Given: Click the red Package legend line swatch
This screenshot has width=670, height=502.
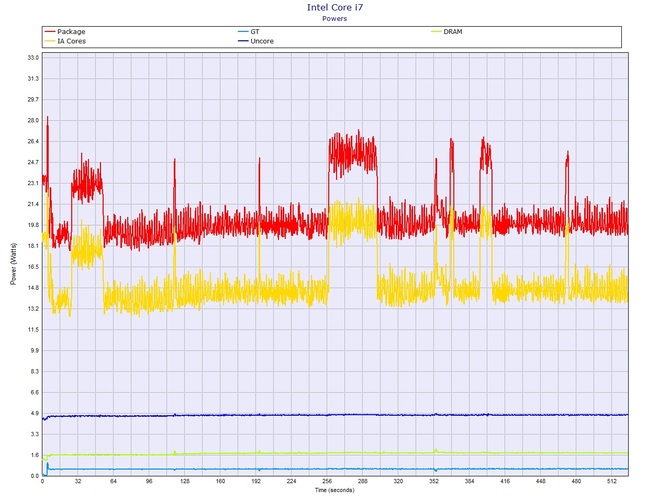Looking at the screenshot, I should pyautogui.click(x=50, y=32).
